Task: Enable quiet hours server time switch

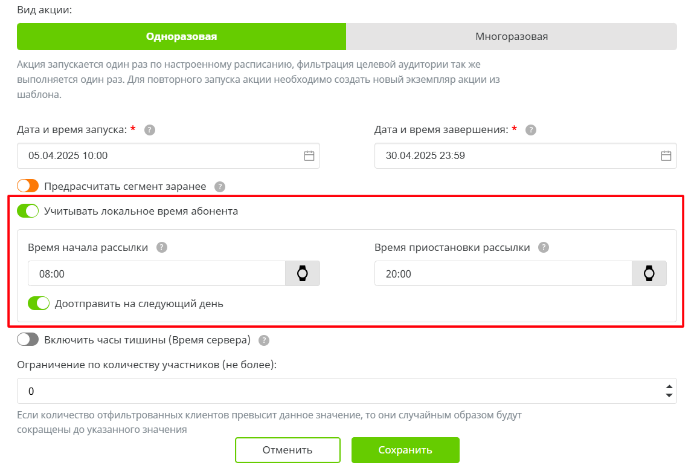Action: pyautogui.click(x=28, y=340)
